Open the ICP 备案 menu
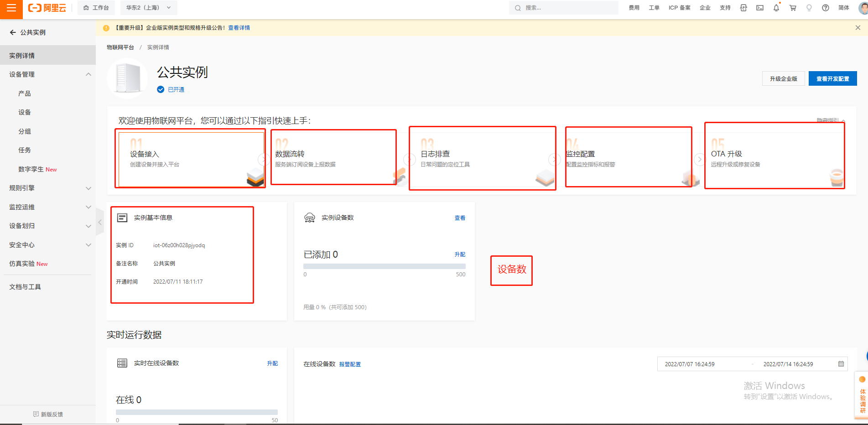 pos(680,8)
